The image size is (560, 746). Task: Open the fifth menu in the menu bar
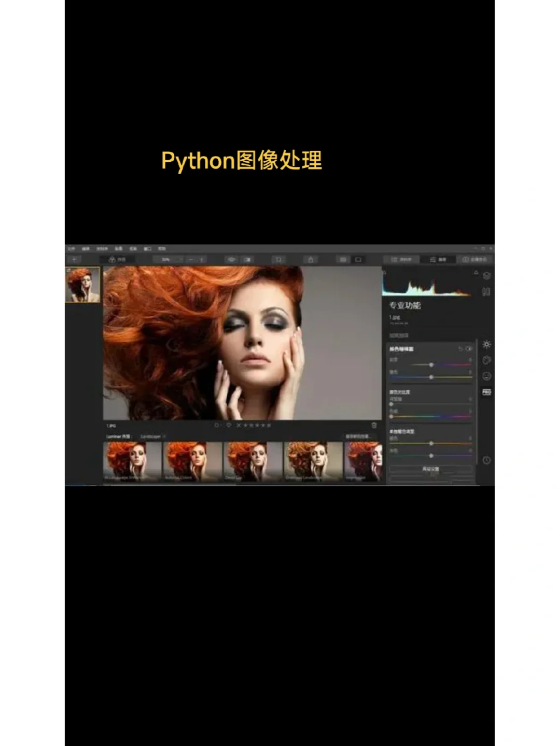click(133, 249)
